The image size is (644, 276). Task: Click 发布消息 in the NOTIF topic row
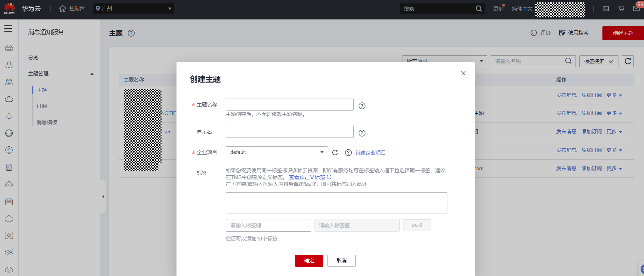[x=566, y=113]
